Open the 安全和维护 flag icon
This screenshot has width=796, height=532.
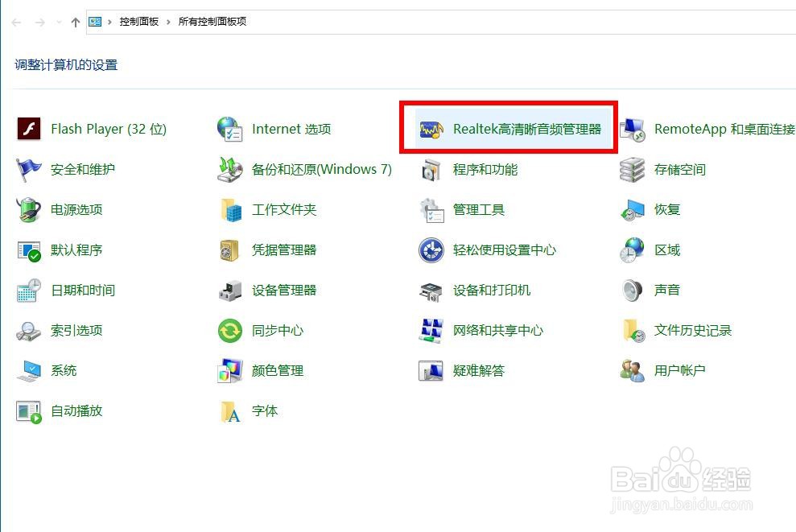pyautogui.click(x=28, y=170)
